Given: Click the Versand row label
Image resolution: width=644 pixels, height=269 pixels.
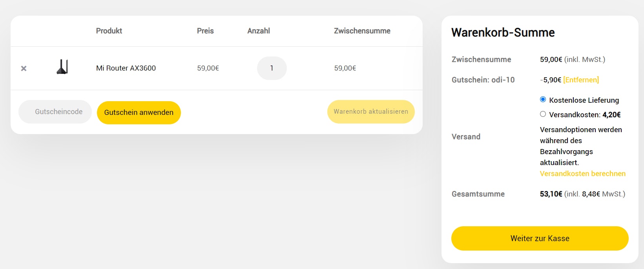Looking at the screenshot, I should tap(466, 137).
